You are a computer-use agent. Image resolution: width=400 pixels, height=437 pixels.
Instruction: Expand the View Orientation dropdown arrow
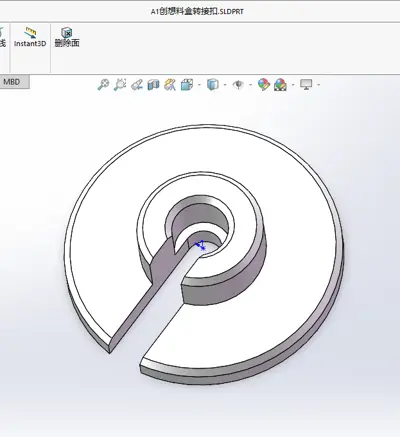click(199, 85)
